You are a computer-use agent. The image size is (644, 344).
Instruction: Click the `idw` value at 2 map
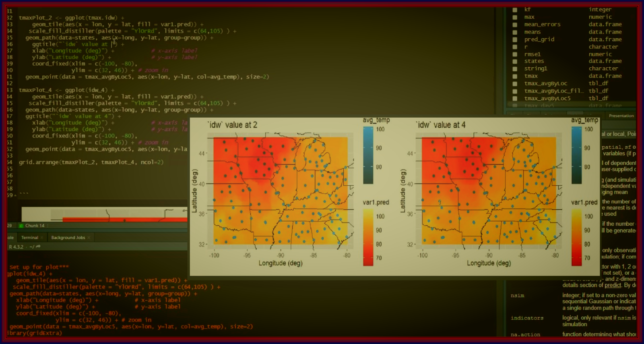(x=280, y=191)
